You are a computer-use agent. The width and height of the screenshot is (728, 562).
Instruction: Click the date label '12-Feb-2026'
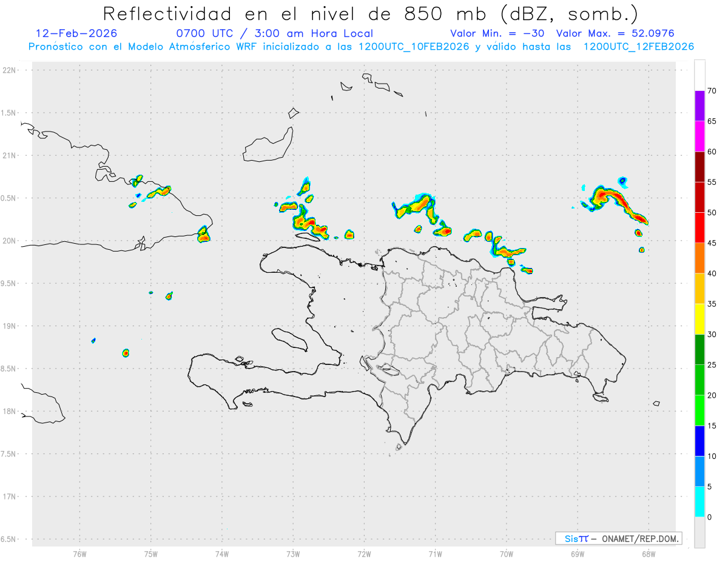76,33
